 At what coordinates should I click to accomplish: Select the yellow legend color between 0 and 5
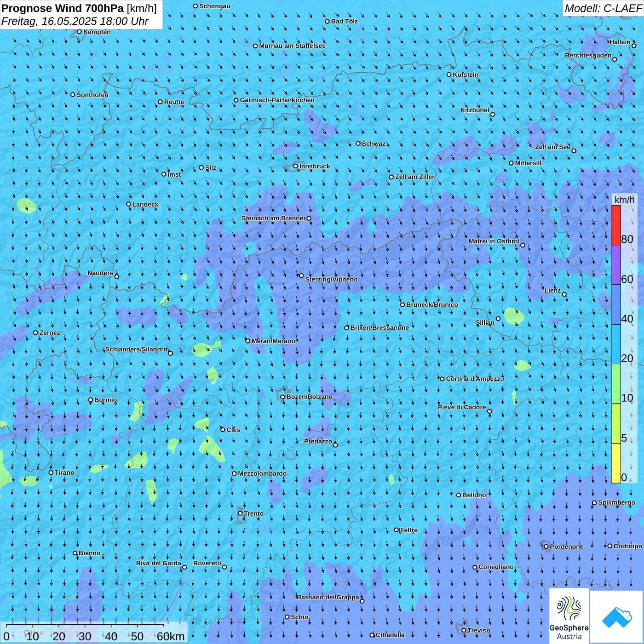(616, 463)
